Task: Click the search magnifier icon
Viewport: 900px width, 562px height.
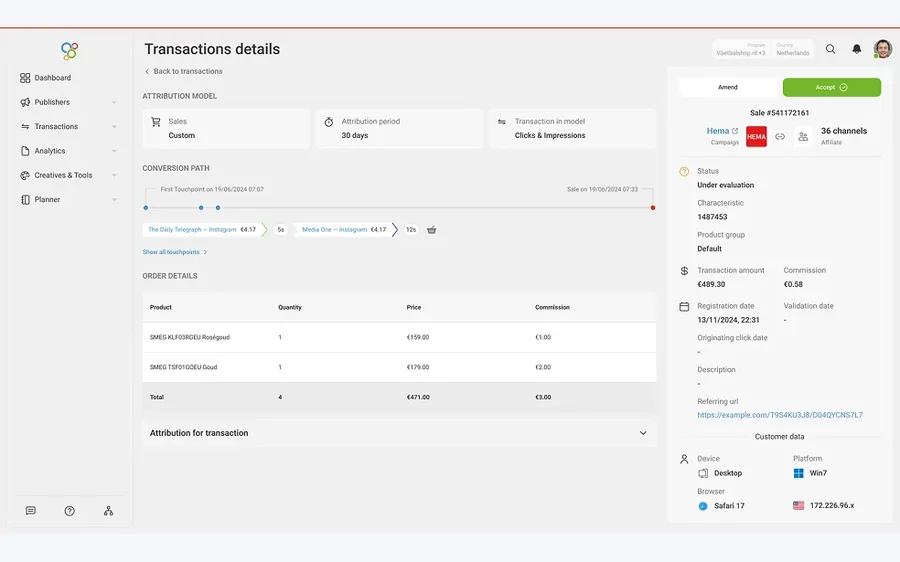Action: 831,49
